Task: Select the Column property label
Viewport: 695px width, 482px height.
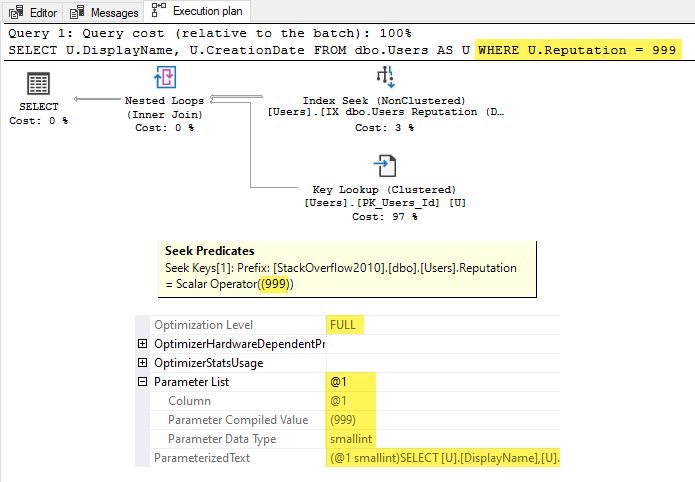Action: point(189,401)
